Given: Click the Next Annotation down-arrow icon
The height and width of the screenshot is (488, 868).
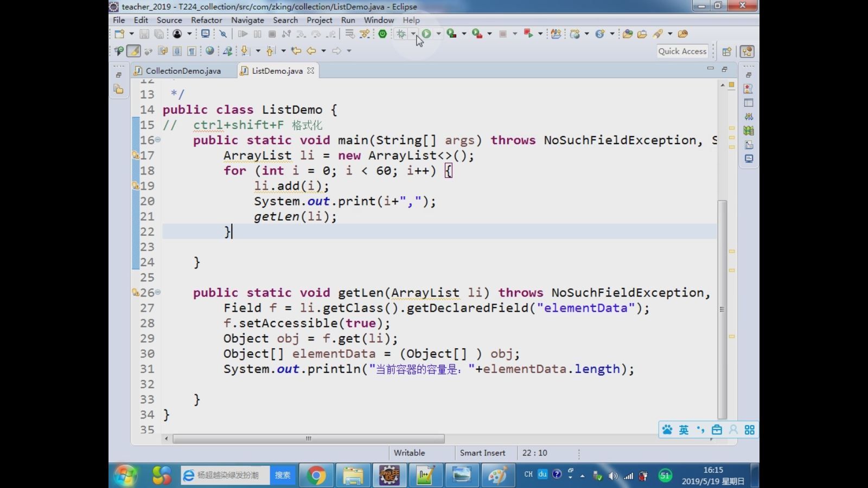Looking at the screenshot, I should pyautogui.click(x=245, y=51).
